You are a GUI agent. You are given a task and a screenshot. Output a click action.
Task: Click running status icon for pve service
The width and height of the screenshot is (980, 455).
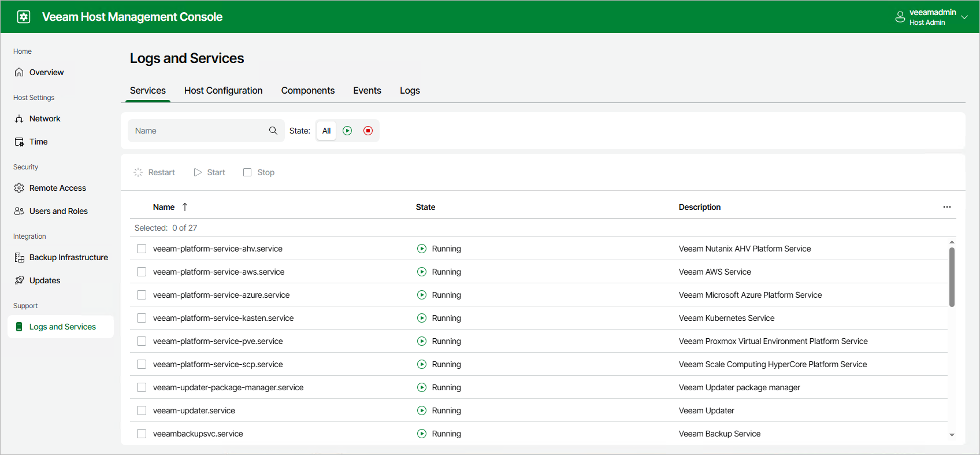point(422,341)
